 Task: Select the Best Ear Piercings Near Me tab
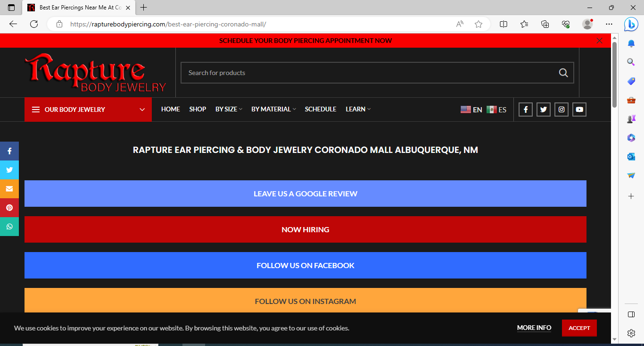point(78,8)
